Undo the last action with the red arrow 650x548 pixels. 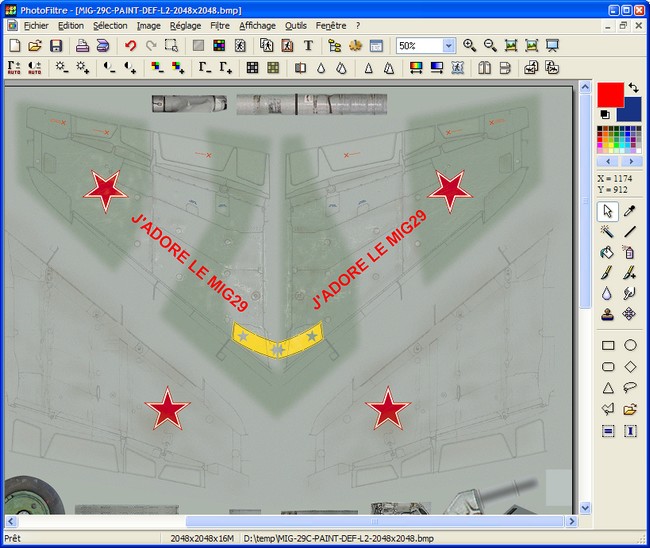(x=131, y=46)
